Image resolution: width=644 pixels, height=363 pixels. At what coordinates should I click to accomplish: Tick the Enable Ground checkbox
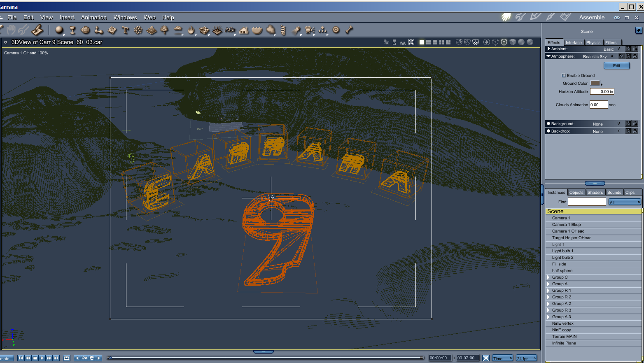(564, 75)
